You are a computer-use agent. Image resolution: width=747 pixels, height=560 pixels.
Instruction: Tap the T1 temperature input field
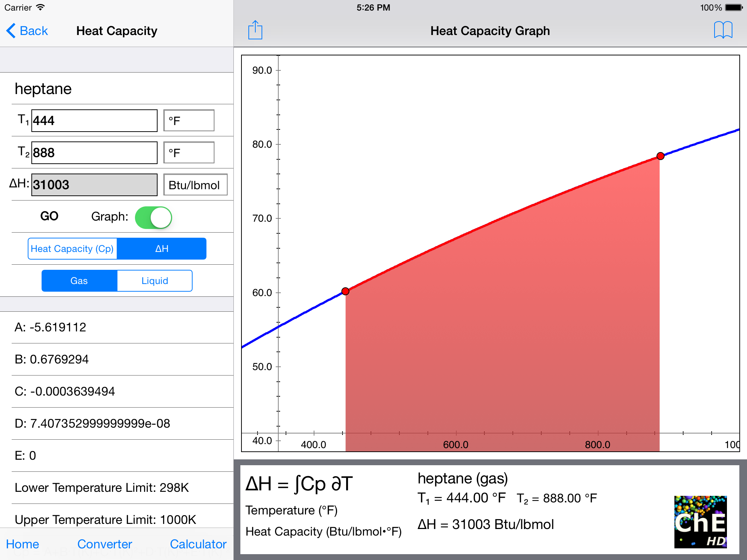click(94, 121)
